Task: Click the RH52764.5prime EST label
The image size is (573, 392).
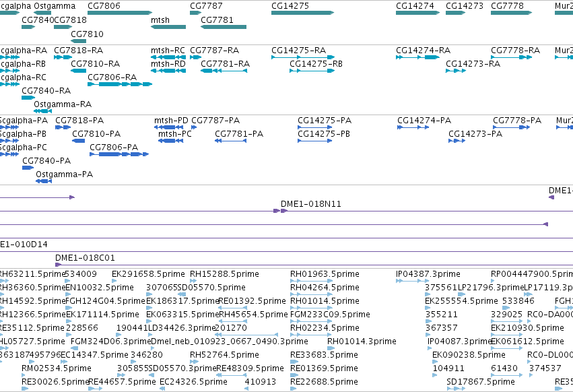Action: [224, 355]
